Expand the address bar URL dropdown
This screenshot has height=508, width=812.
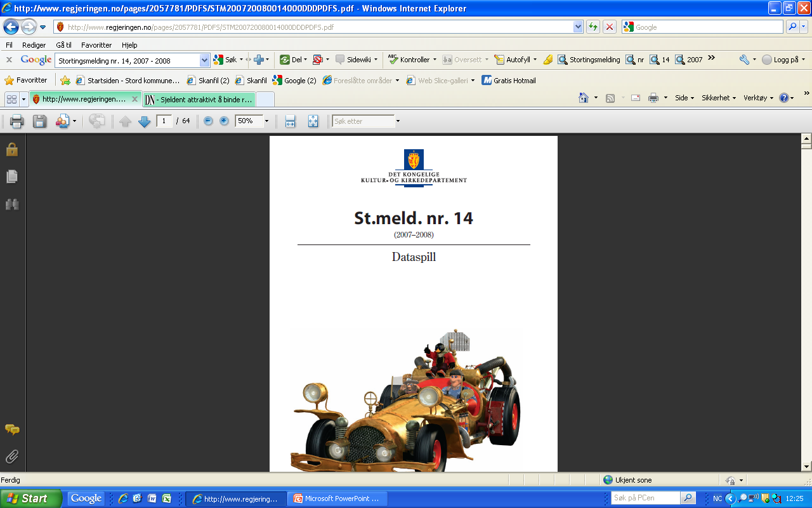(578, 27)
